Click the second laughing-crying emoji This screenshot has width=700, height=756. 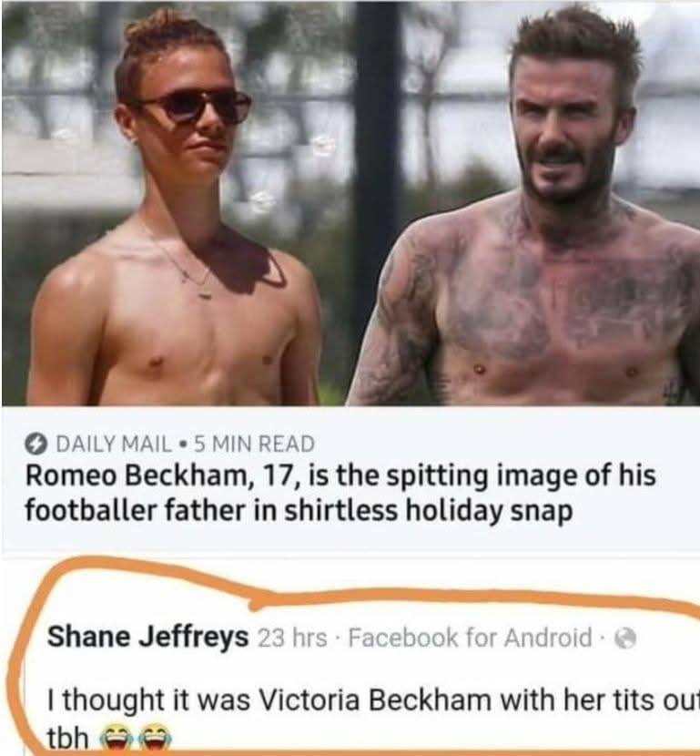pos(151,739)
